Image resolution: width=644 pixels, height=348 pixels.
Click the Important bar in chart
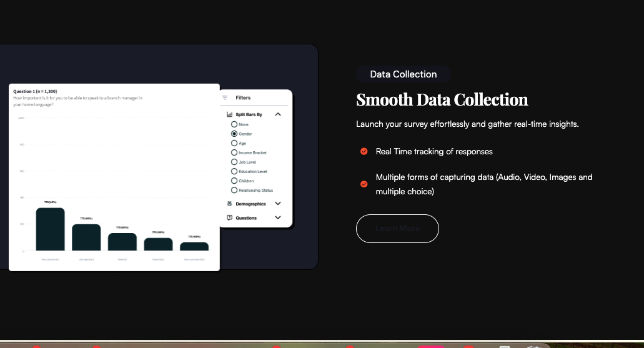pos(158,244)
